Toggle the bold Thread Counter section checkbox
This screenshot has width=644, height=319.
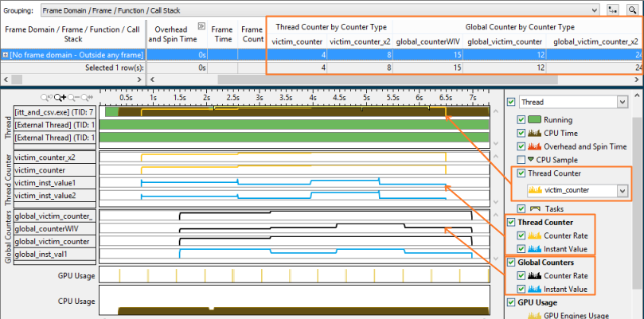point(511,222)
